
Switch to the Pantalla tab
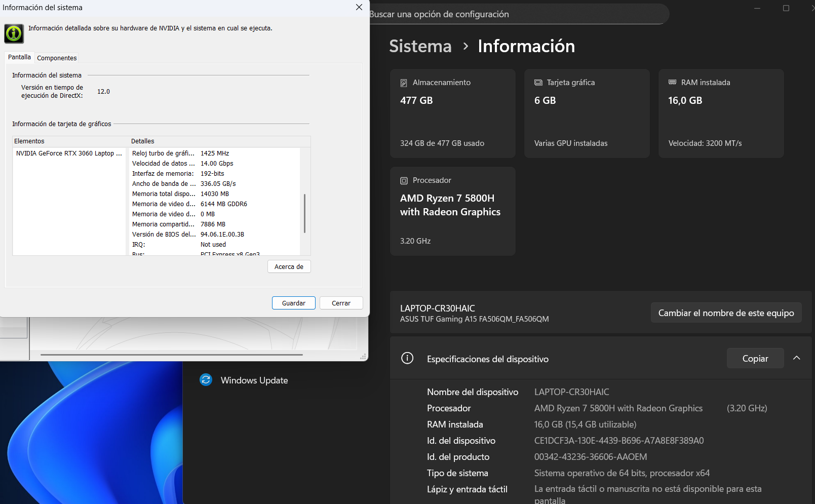19,57
